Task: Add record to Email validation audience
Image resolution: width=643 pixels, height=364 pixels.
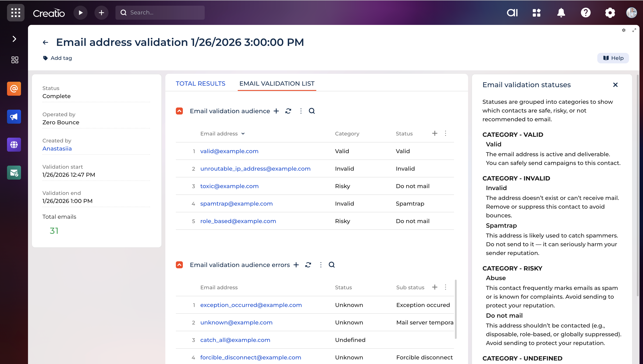Action: point(276,111)
